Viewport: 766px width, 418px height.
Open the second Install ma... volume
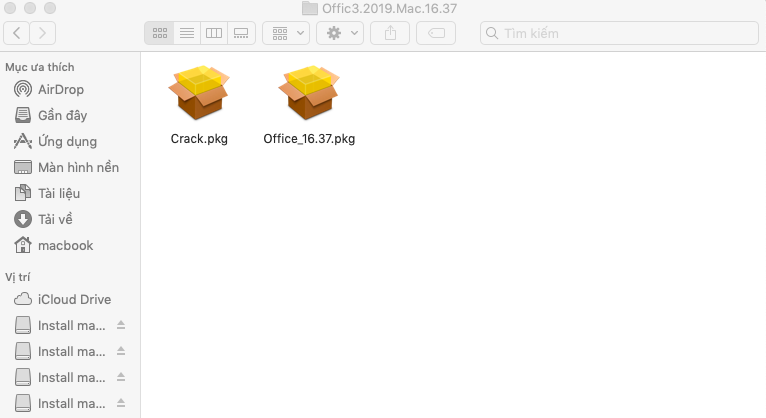coord(71,352)
